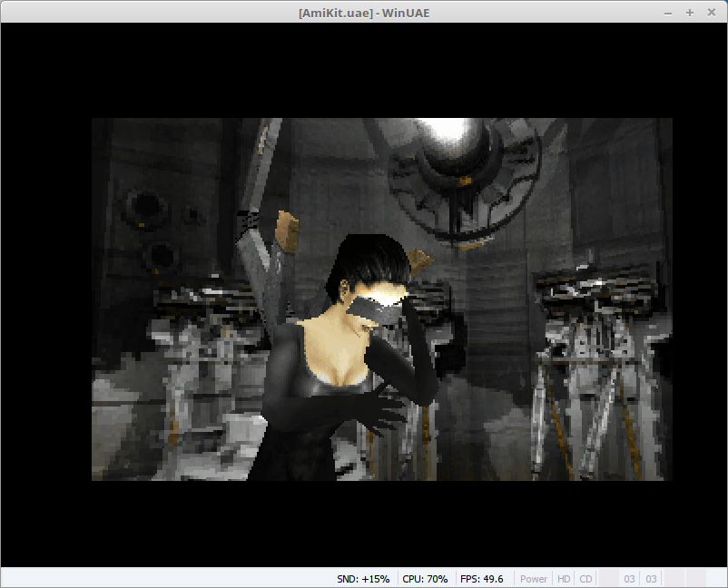Maximize the WinUAE window

point(690,13)
